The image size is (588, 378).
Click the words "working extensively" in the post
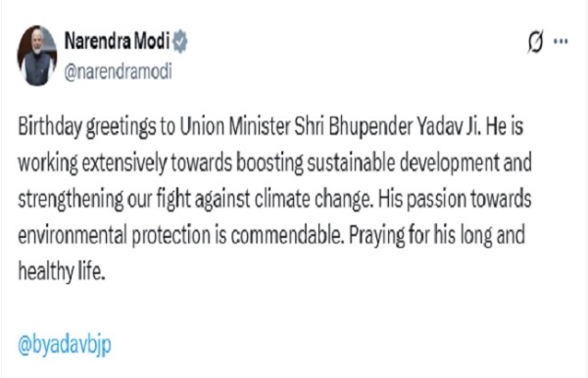[x=92, y=164]
